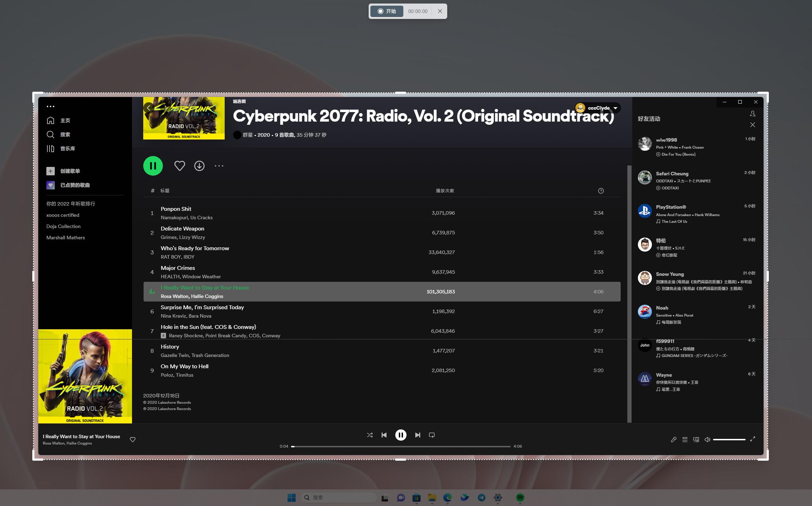Viewport: 812px width, 506px height.
Task: Select track Who's Ready for Tomorrow
Action: (382, 252)
